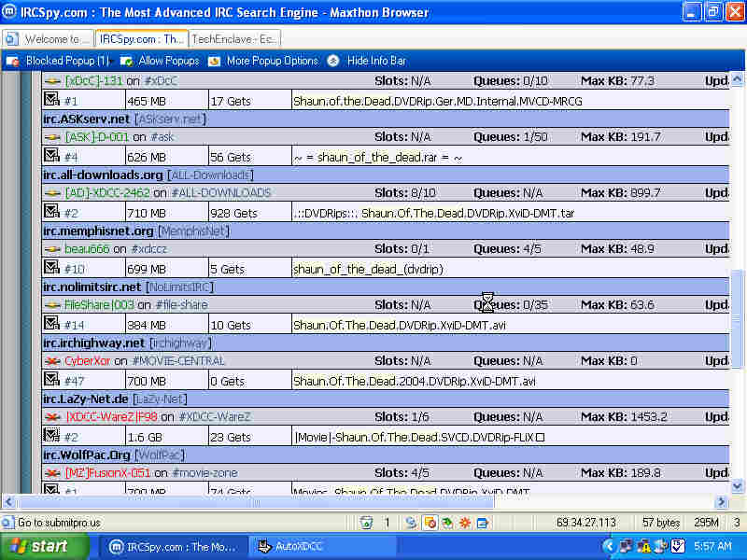Check the pack box in the 465 MB row
Image resolution: width=747 pixels, height=560 pixels.
(51, 99)
